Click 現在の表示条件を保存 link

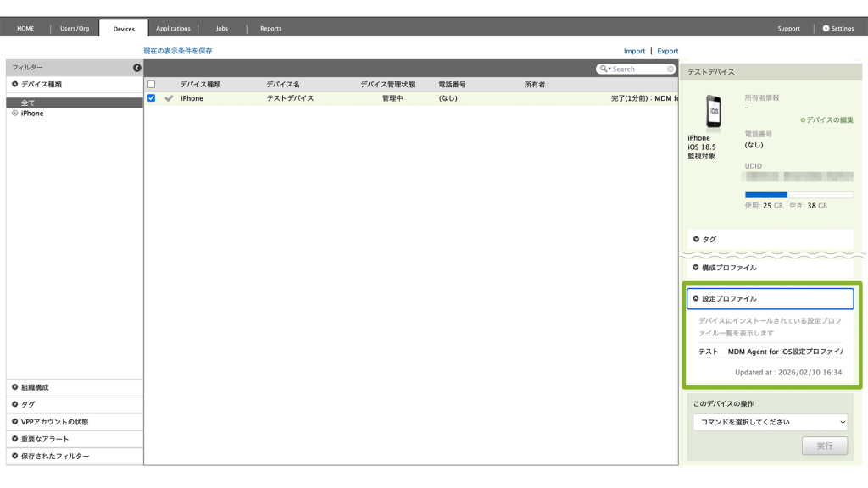(x=178, y=51)
